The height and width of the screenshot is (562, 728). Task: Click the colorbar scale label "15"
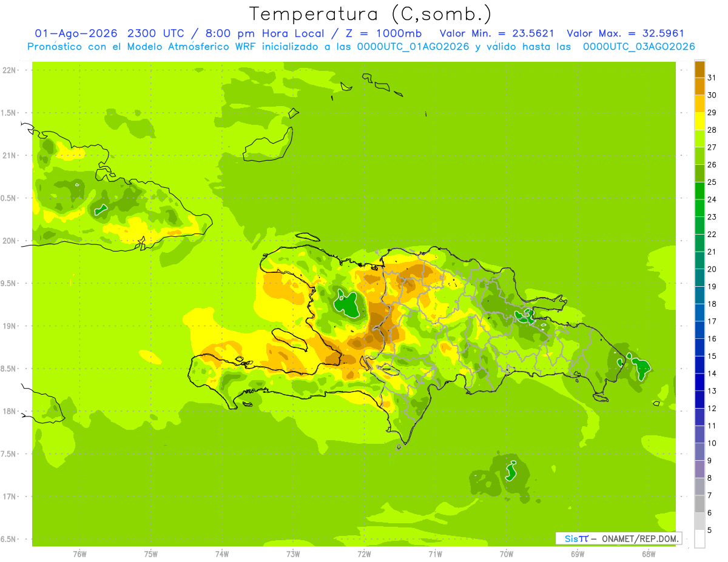coord(712,356)
